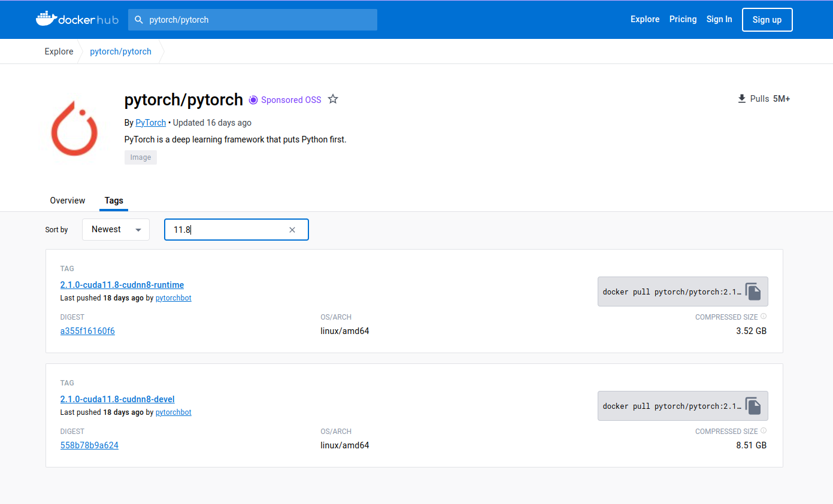
Task: Click the PyTorch flame logo image
Action: [74, 129]
